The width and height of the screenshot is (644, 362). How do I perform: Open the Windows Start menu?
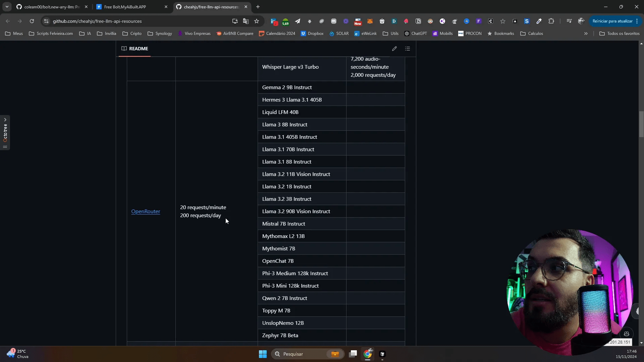(x=263, y=354)
